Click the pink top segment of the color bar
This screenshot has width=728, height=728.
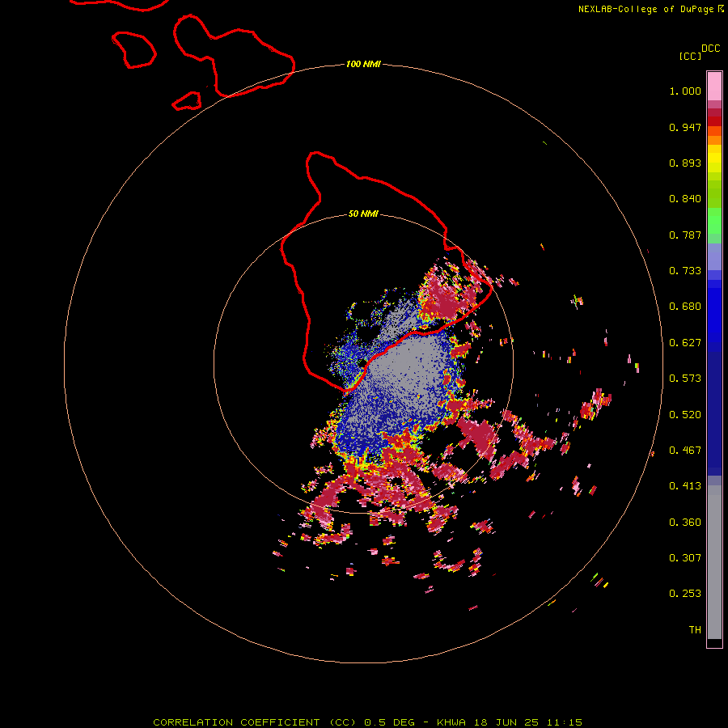click(x=714, y=87)
